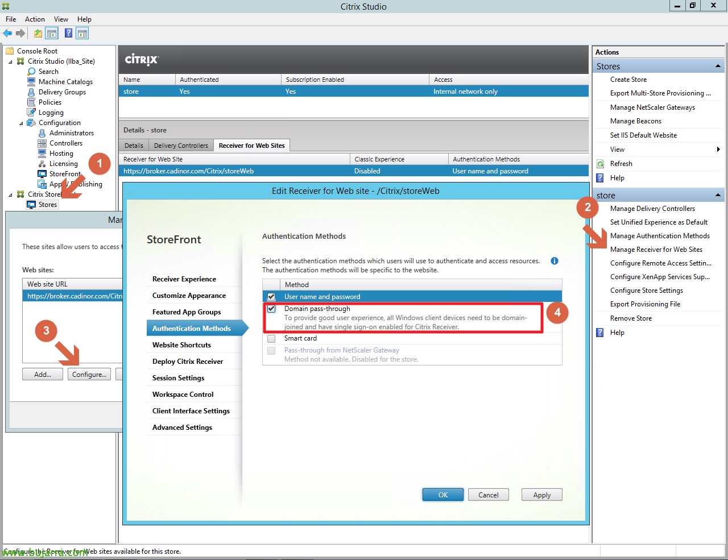Click the Add... button
This screenshot has height=560, width=728.
tap(43, 375)
